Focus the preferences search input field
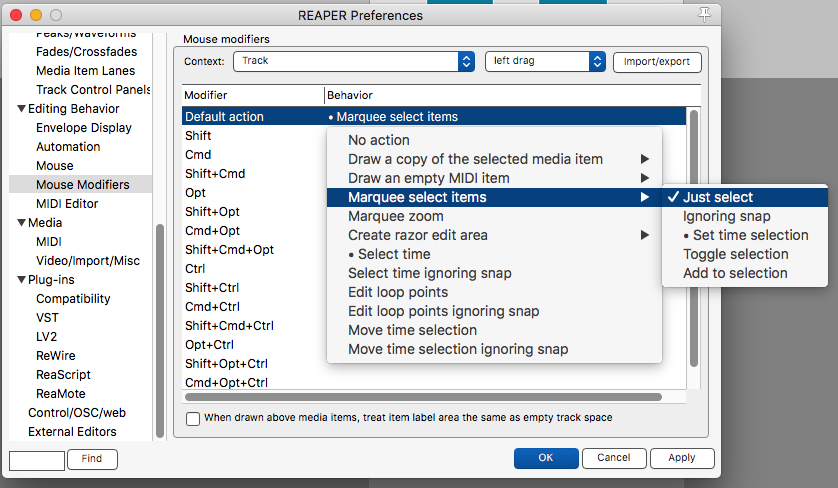This screenshot has width=838, height=488. click(36, 459)
